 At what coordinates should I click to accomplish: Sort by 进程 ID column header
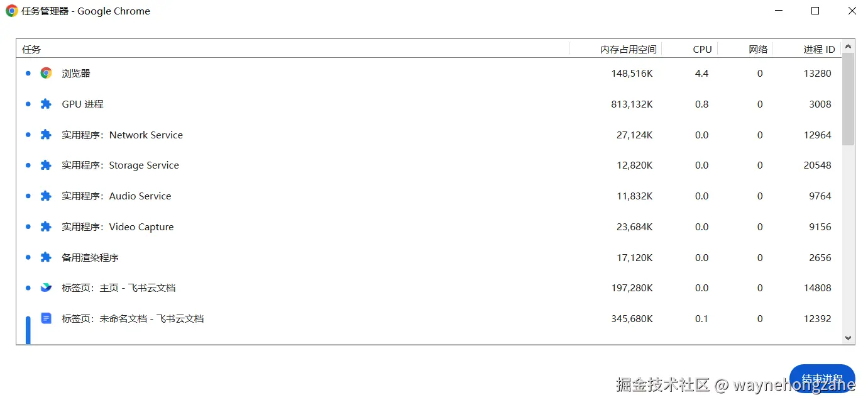tap(819, 49)
